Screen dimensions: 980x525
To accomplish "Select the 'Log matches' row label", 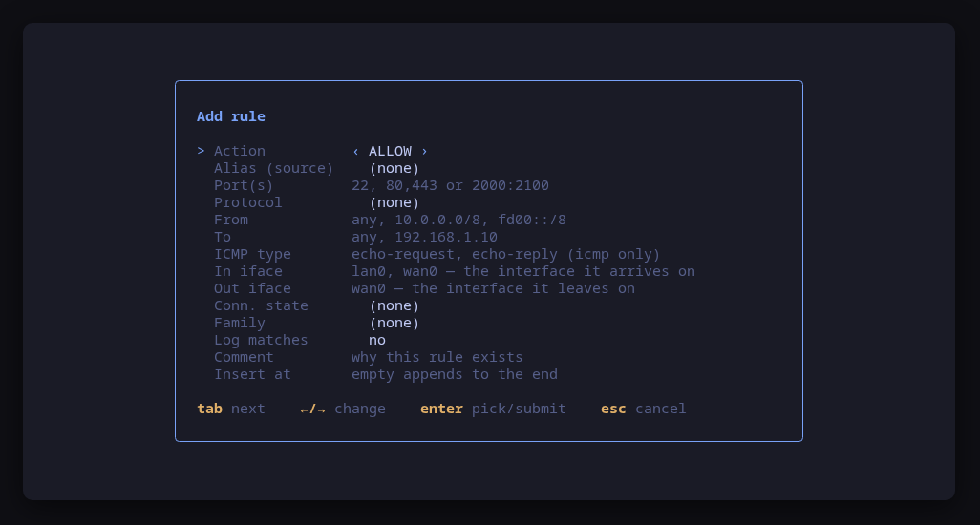I will tap(262, 340).
